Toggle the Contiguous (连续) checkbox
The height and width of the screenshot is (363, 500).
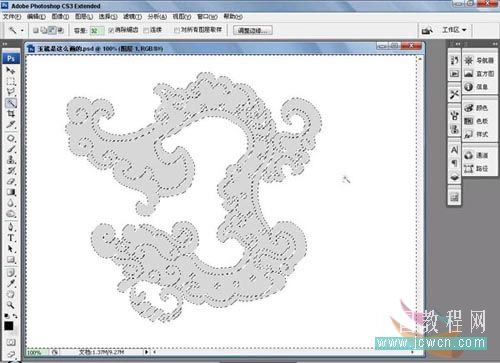tap(146, 30)
